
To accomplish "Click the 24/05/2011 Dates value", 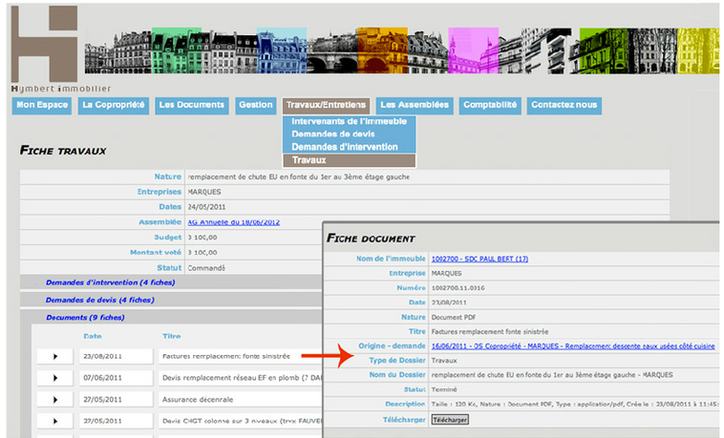I will 206,207.
